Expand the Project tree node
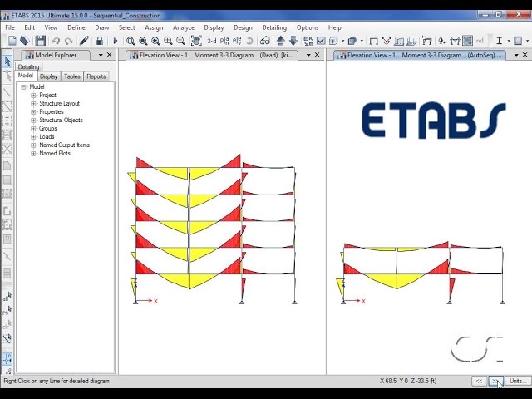The height and width of the screenshot is (399, 532). [33, 96]
